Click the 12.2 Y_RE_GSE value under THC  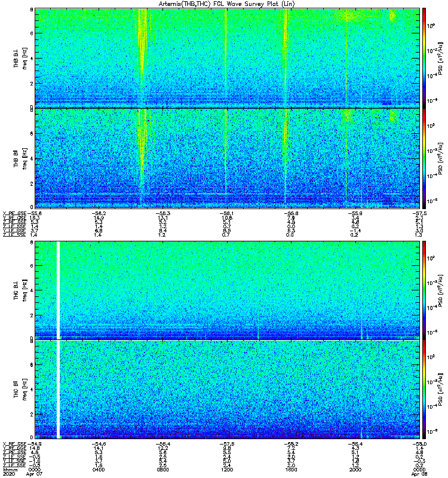click(163, 449)
